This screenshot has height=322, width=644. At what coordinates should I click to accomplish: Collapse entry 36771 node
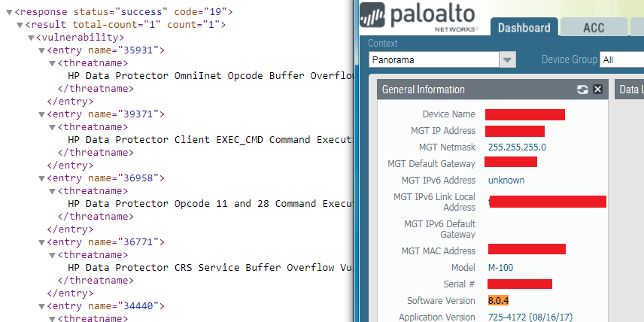click(x=41, y=243)
